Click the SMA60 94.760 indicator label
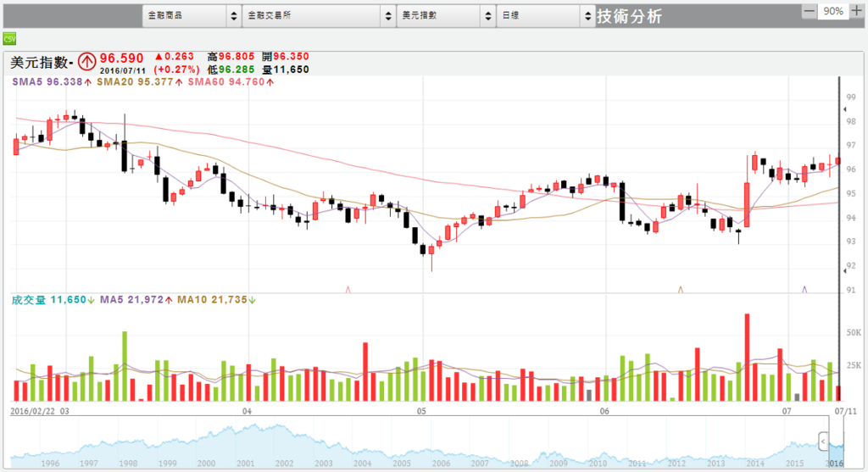Viewport: 868px width, 472px height. point(231,82)
